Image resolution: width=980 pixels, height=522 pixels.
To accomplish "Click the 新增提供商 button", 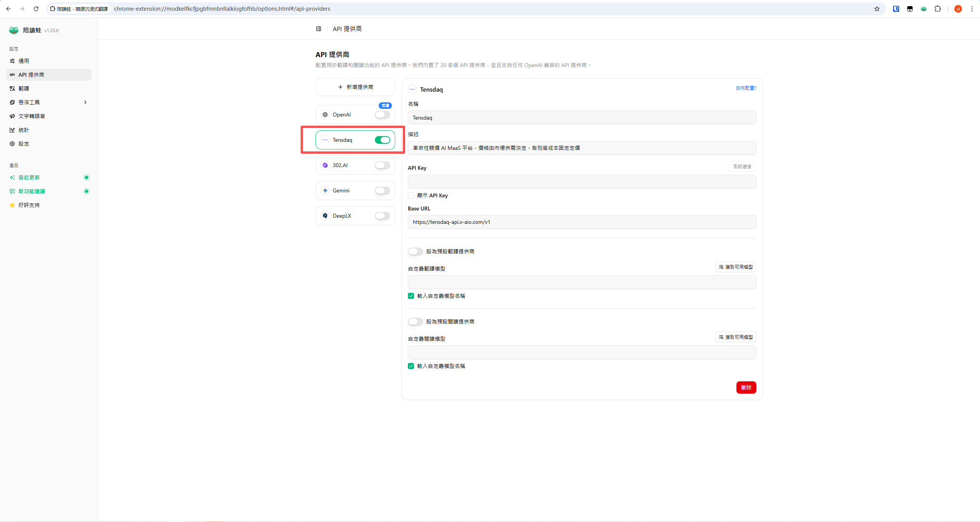I will point(355,87).
